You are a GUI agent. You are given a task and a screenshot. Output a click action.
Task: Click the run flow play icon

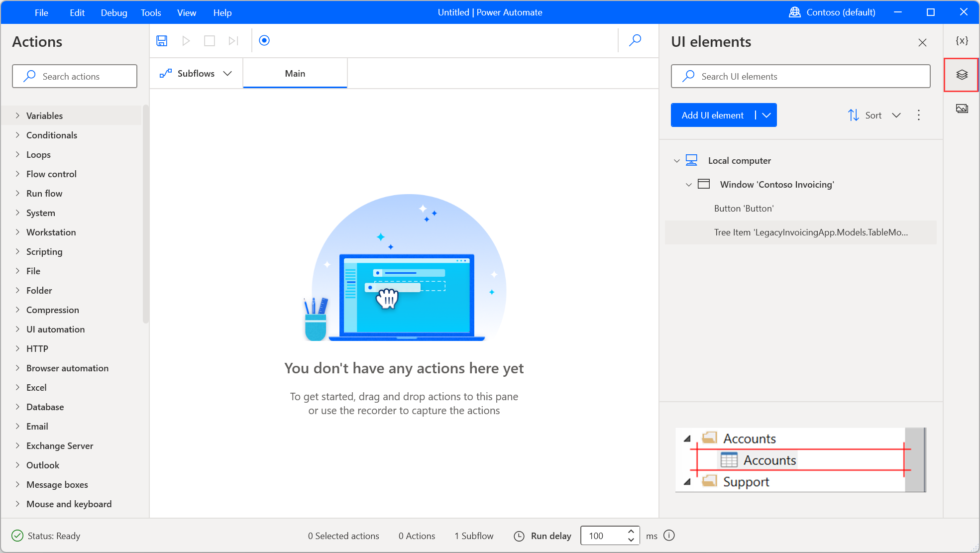pos(186,40)
